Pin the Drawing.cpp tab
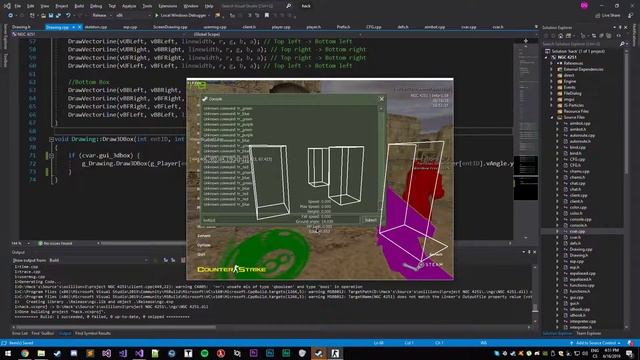 [x=74, y=27]
